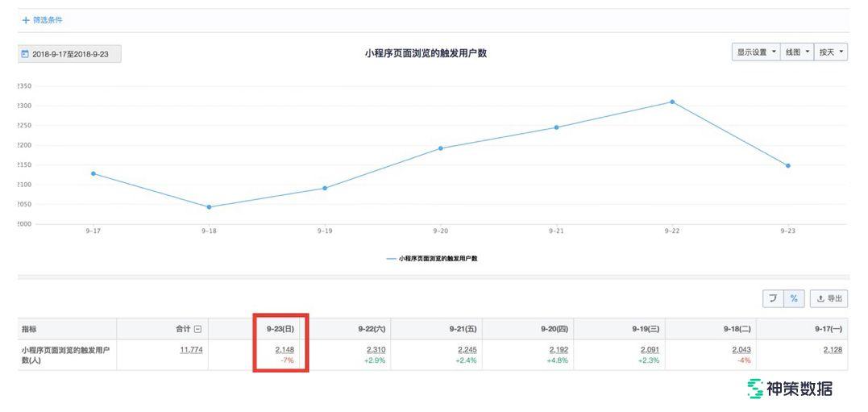Click the 9-23 value 2,148

(x=284, y=350)
